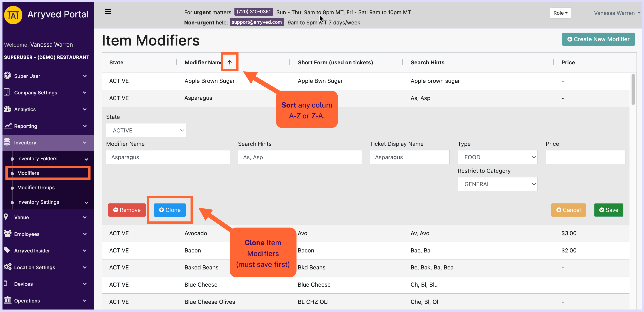Click the Operations bank icon
Screen dimensions: 644x312
coord(7,300)
